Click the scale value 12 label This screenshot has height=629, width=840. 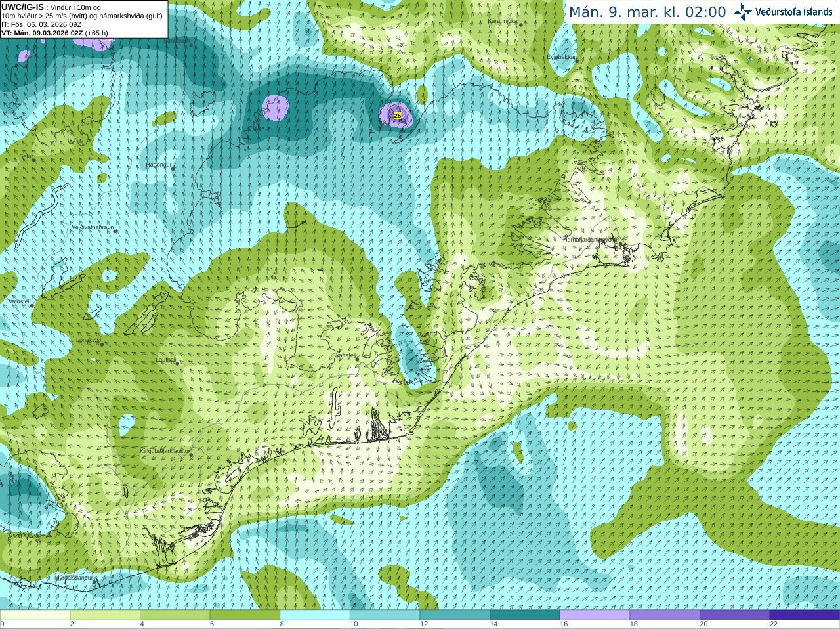424,624
